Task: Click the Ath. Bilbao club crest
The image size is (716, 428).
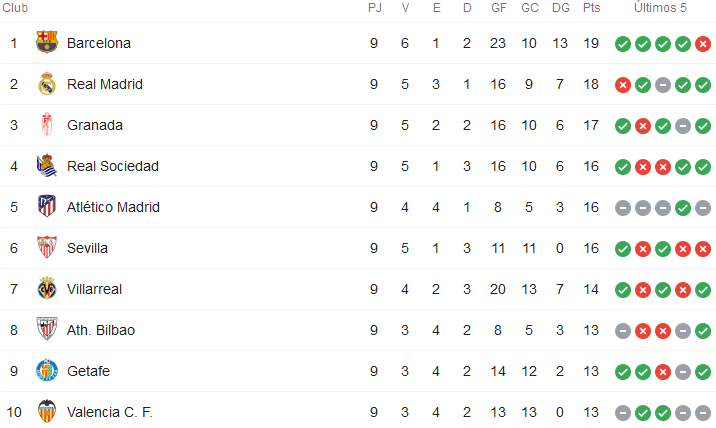Action: [x=47, y=329]
